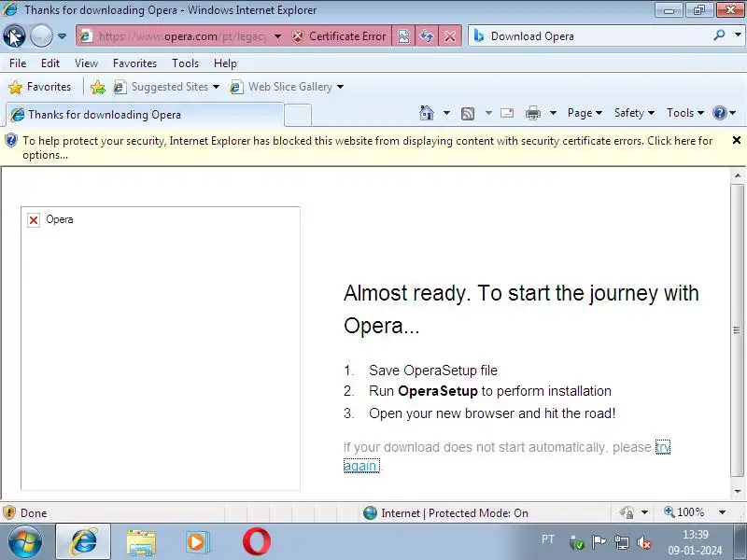
Task: Open the Favorites center star button
Action: pyautogui.click(x=40, y=87)
